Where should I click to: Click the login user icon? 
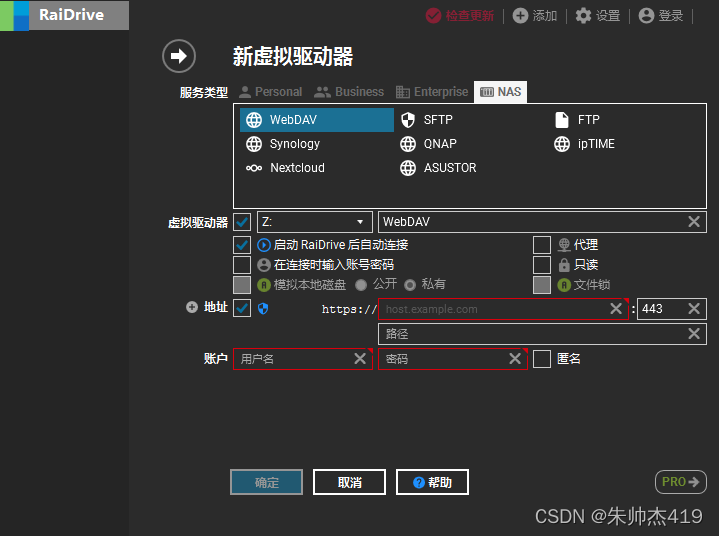click(646, 16)
